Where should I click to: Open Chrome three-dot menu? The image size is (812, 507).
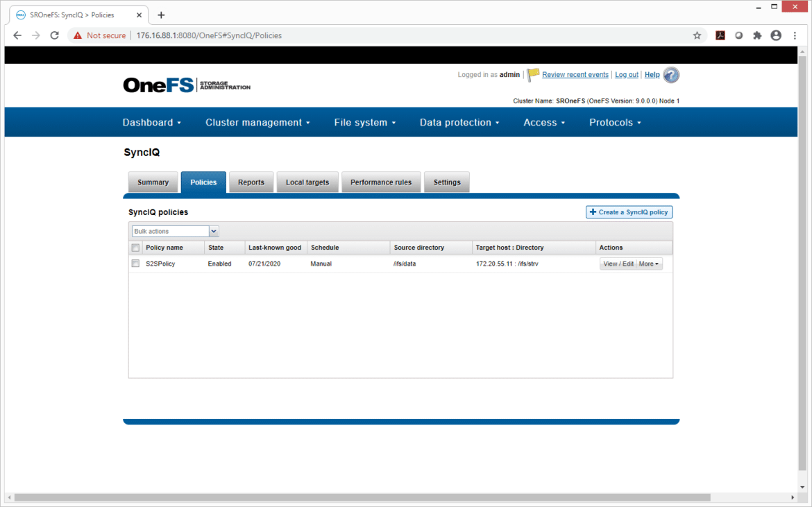795,35
